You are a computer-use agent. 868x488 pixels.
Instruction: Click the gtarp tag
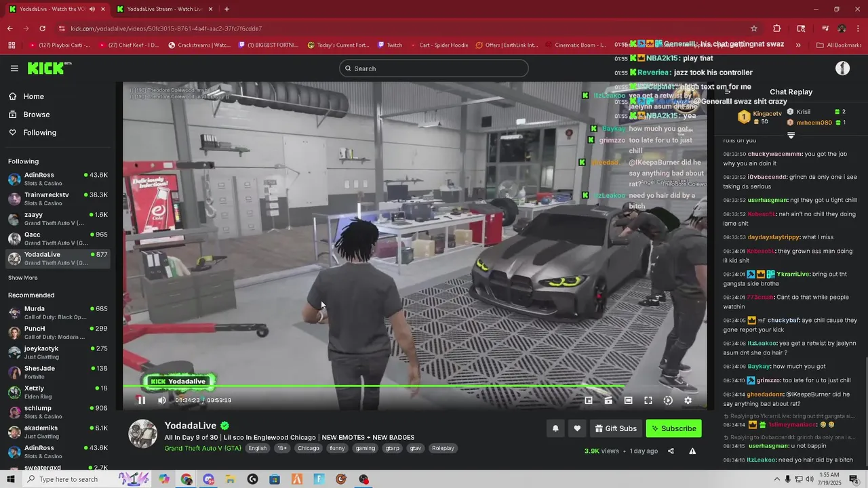pos(392,448)
